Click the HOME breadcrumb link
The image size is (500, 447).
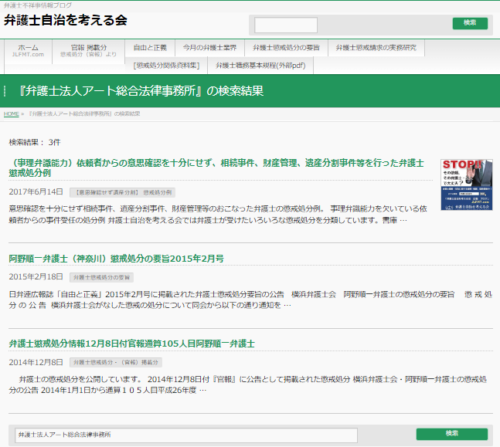coord(11,114)
